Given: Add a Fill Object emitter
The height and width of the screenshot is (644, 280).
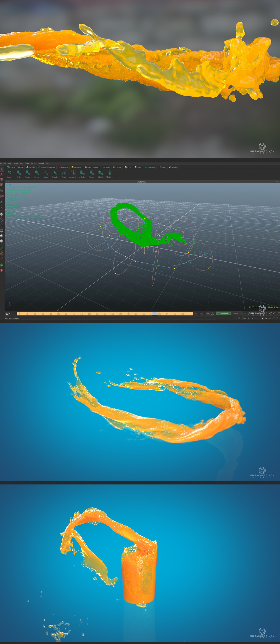Looking at the screenshot, I should pos(110,174).
